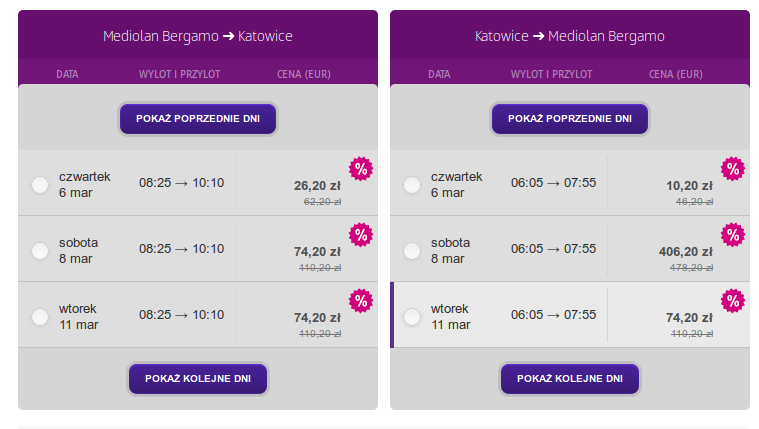The width and height of the screenshot is (759, 429).
Task: Select sobota 8 mar flight from Katowice
Action: pos(412,250)
